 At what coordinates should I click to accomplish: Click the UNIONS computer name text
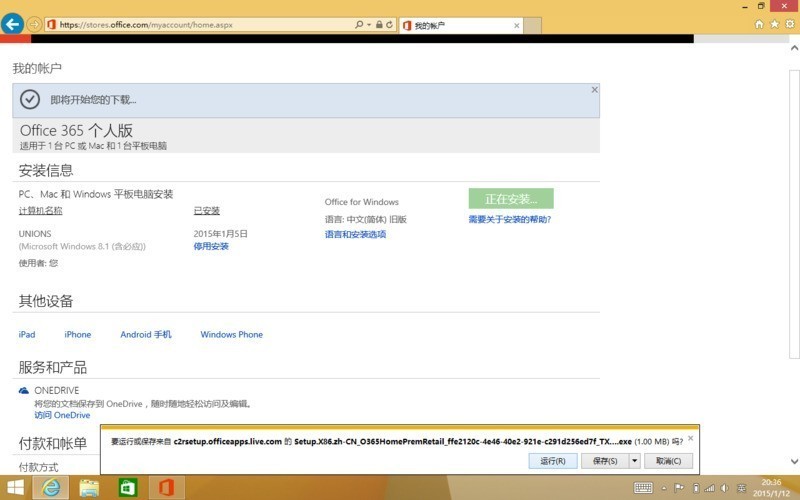point(35,234)
